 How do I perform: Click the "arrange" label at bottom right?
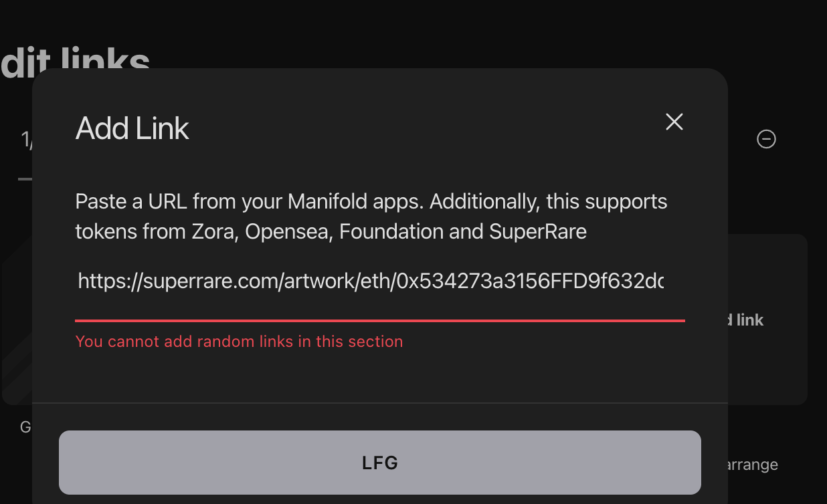coord(753,465)
